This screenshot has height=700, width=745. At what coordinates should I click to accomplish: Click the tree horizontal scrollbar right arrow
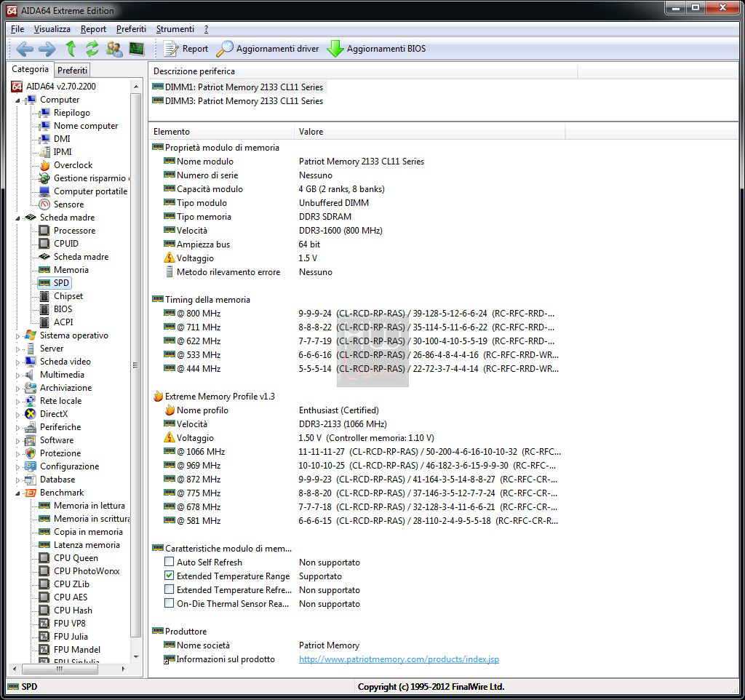[124, 669]
